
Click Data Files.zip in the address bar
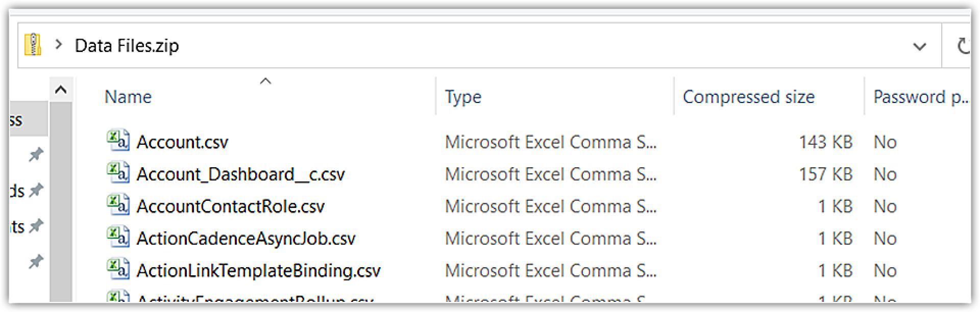[x=127, y=46]
